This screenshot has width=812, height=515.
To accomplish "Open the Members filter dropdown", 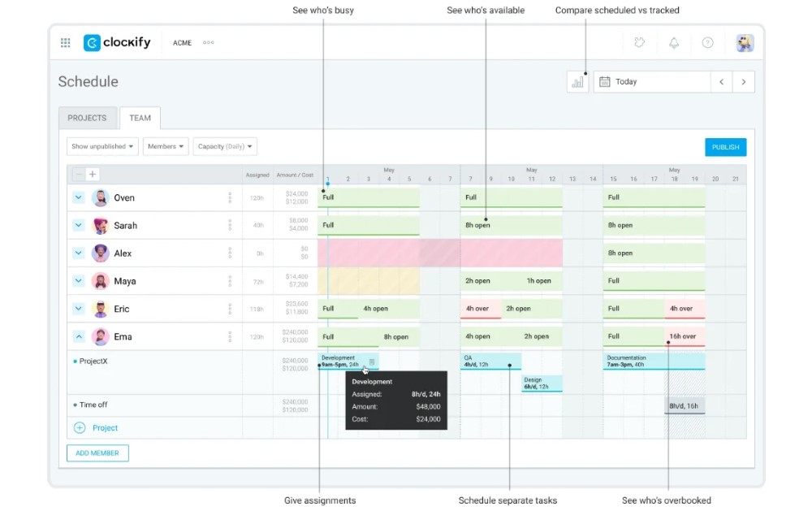I will pyautogui.click(x=165, y=146).
